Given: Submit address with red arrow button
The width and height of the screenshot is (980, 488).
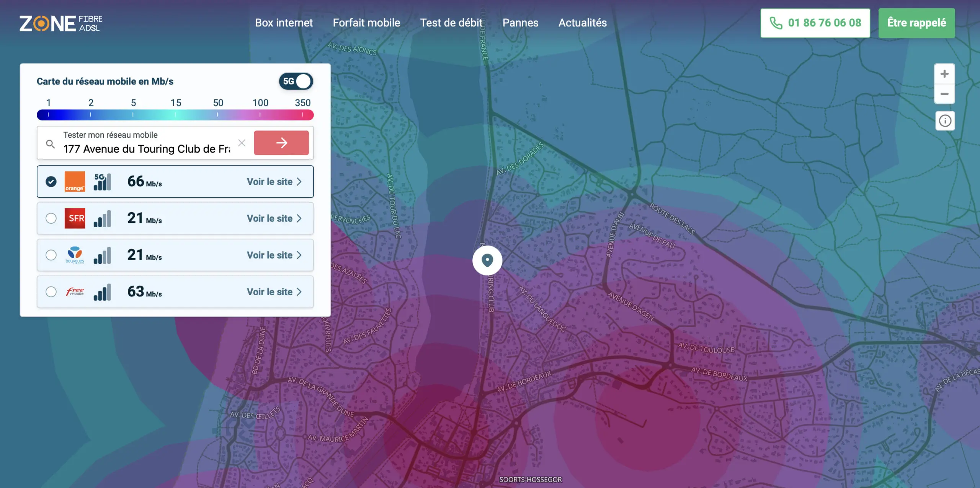Looking at the screenshot, I should (x=281, y=143).
